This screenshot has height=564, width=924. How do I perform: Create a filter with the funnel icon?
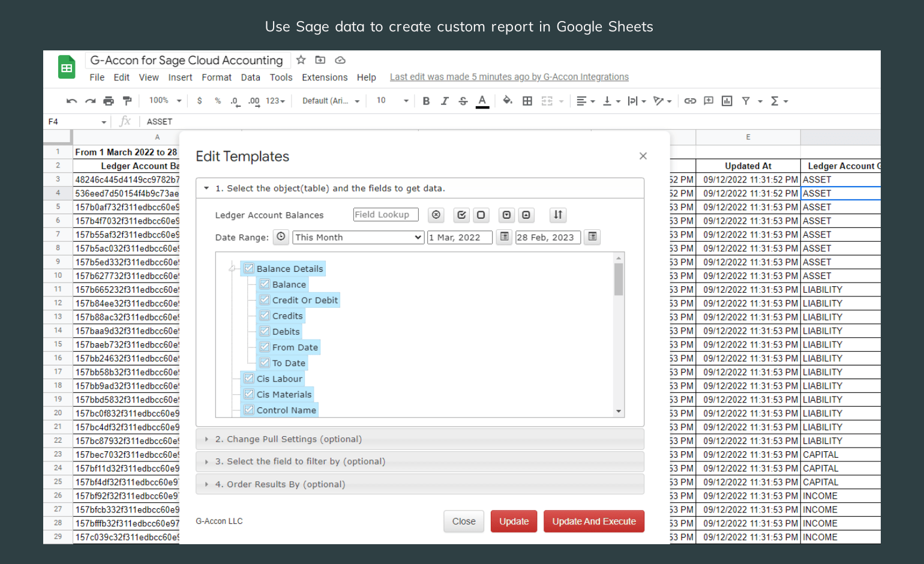746,101
